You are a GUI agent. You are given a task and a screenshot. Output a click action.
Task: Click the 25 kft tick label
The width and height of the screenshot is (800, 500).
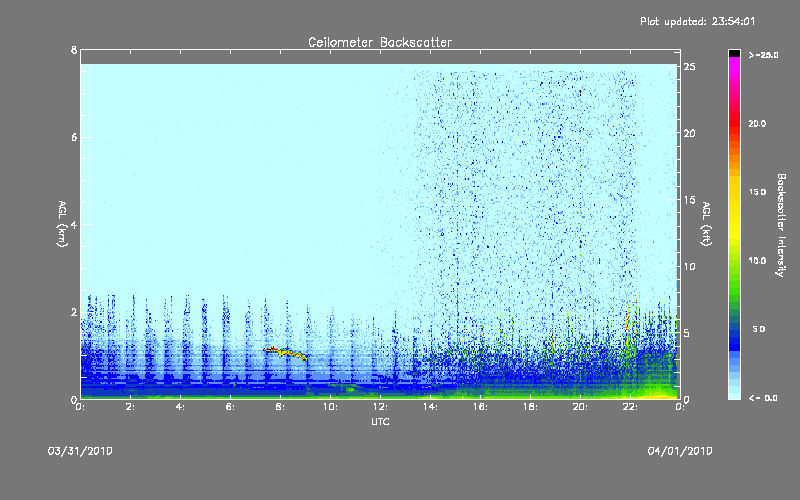tap(690, 67)
